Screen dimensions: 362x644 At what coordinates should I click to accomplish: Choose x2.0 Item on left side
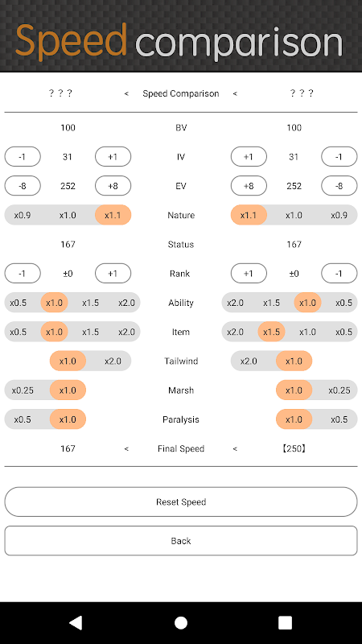tap(126, 332)
